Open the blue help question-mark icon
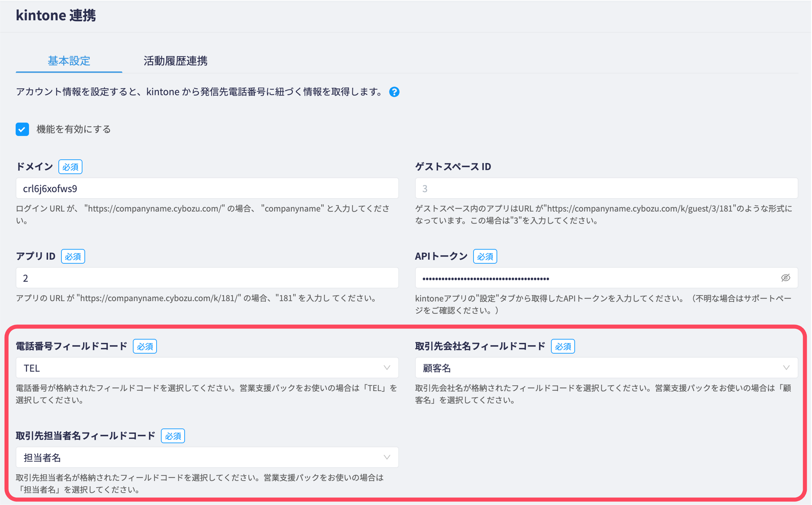812x505 pixels. coord(394,92)
